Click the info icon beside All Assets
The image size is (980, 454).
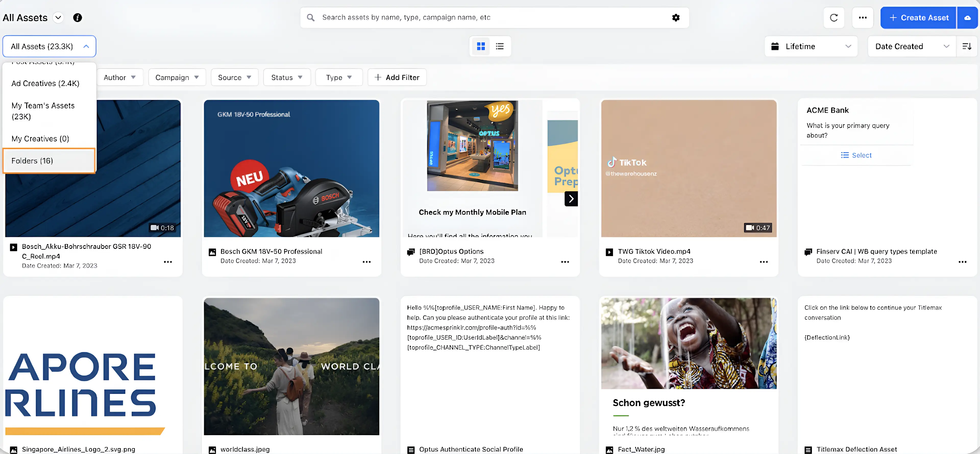(77, 18)
